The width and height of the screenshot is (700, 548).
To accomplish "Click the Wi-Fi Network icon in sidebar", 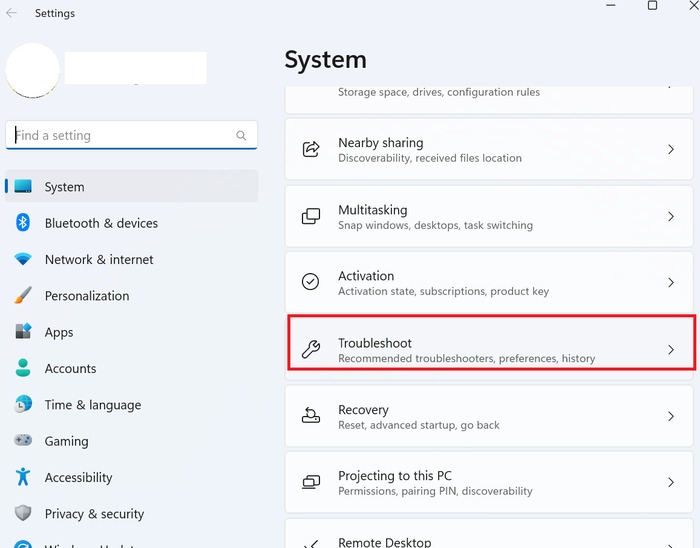I will click(23, 259).
